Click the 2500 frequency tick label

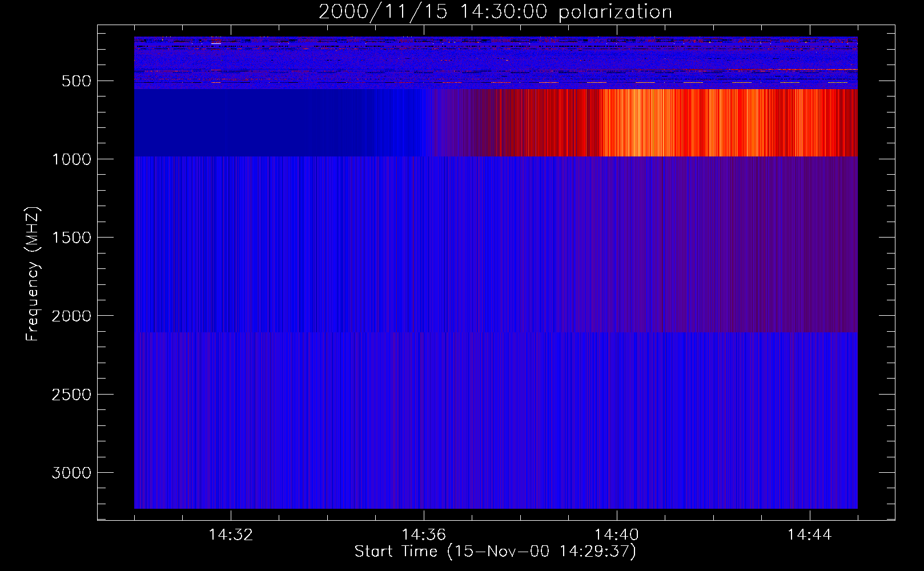pyautogui.click(x=71, y=395)
